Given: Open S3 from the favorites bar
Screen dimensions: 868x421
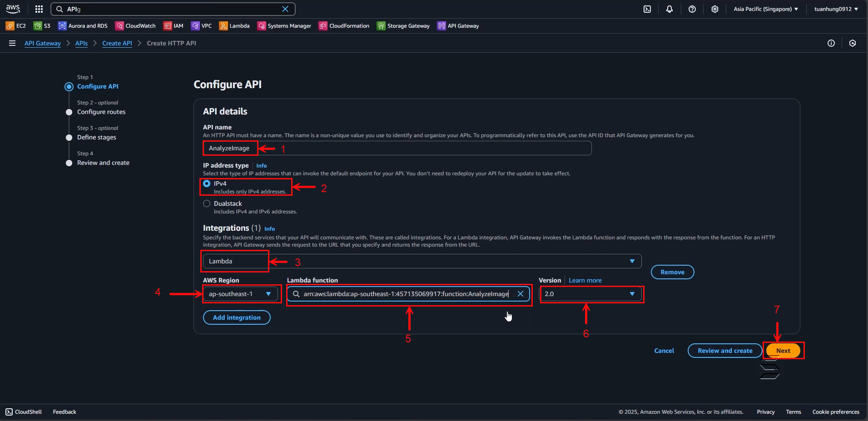Looking at the screenshot, I should pos(42,26).
